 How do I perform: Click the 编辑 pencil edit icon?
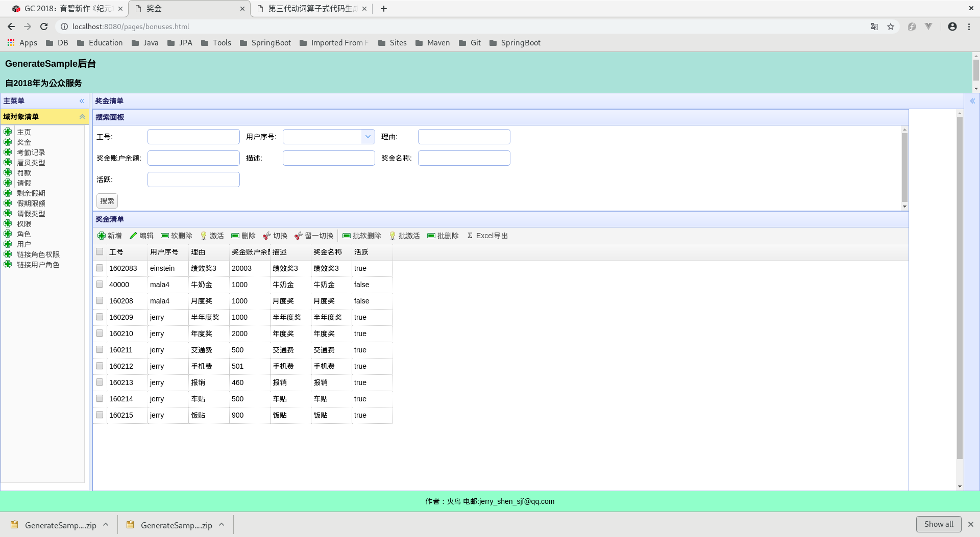click(133, 236)
